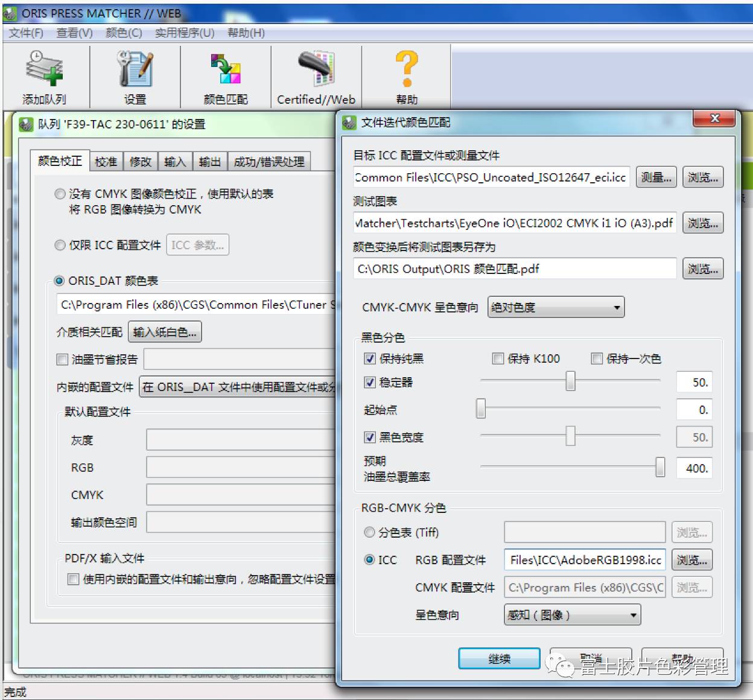The height and width of the screenshot is (700, 753).
Task: Toggle the 黑色宽度 checkbox
Action: click(370, 437)
